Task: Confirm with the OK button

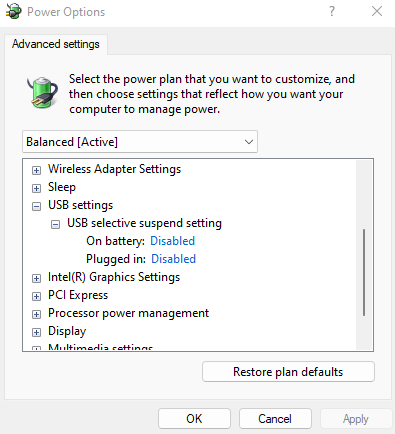Action: [194, 419]
